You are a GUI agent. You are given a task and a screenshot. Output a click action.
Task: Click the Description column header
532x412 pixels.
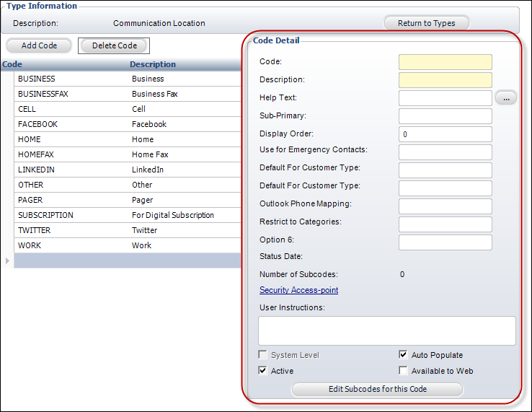[153, 64]
